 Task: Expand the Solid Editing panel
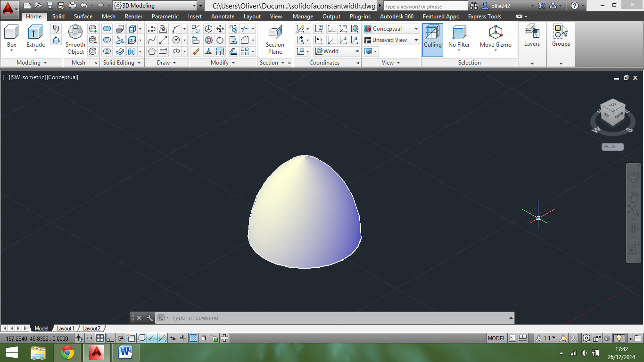click(x=122, y=62)
